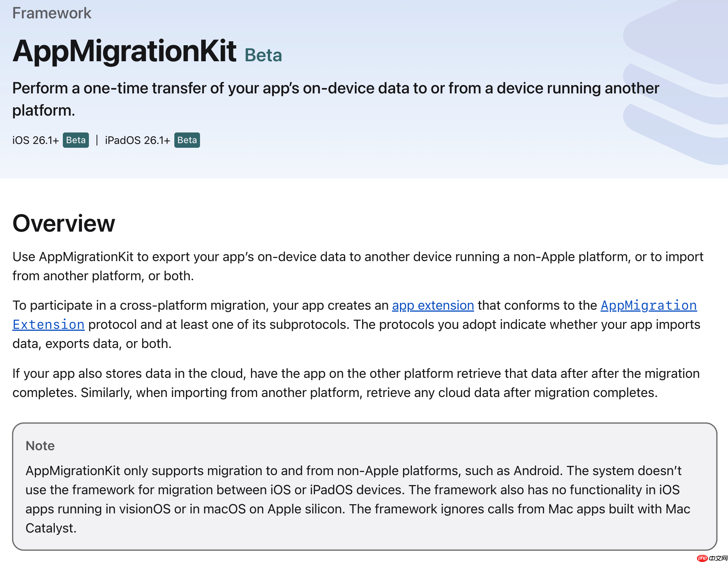
Task: Select the Beta badge next to iPadOS 26.1+
Action: coord(187,140)
